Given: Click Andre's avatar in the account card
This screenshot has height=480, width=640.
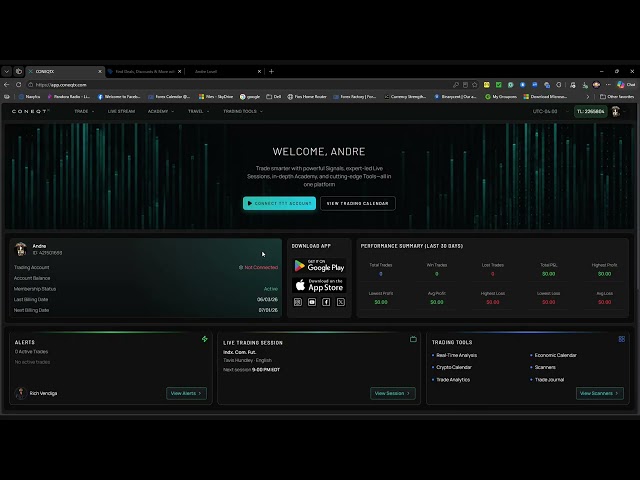Looking at the screenshot, I should point(21,249).
